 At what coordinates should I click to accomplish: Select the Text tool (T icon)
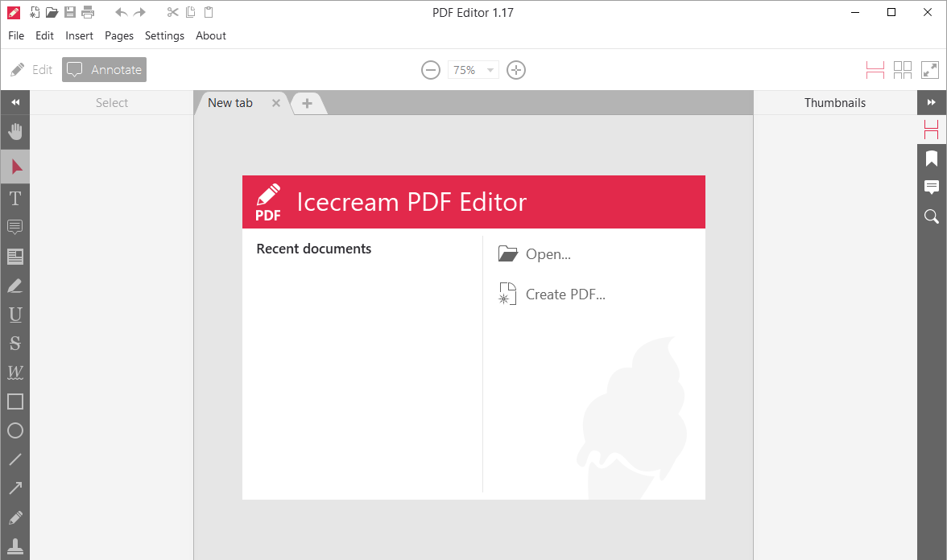click(x=15, y=198)
